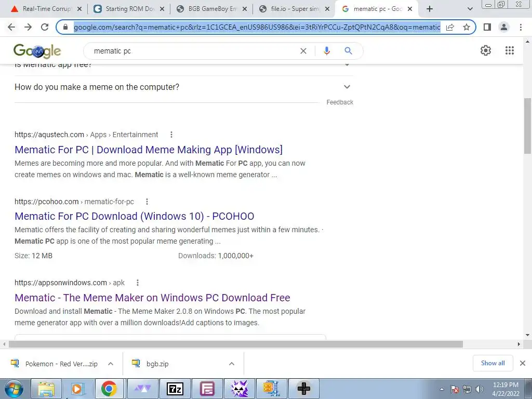Close the downloads bar
This screenshot has width=532, height=399.
pos(523,363)
